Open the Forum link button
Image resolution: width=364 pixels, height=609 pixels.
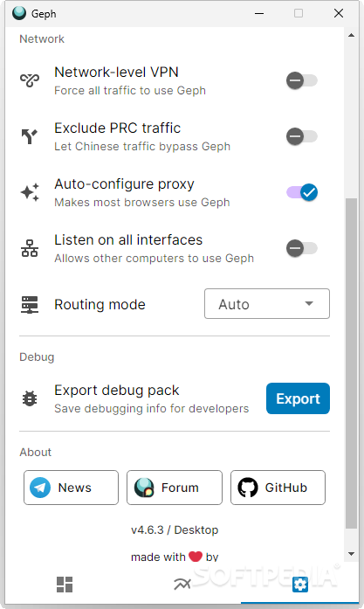click(x=175, y=488)
